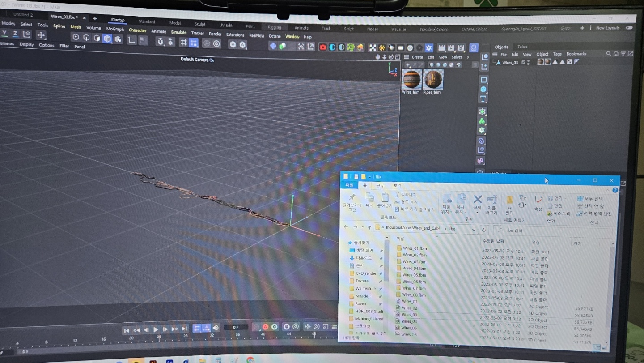This screenshot has height=363, width=644.
Task: Click Play forward on the timeline
Action: [x=156, y=329]
